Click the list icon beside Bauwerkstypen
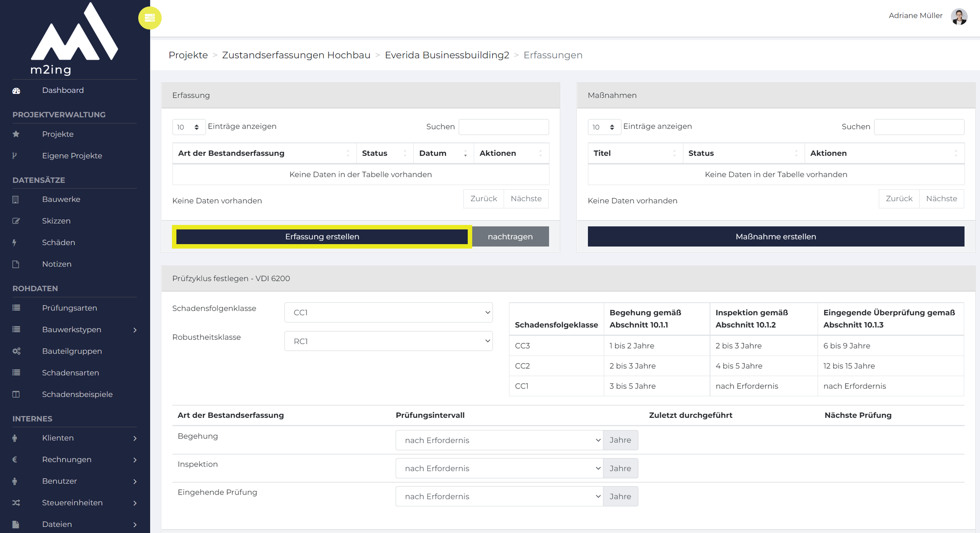 pos(16,329)
